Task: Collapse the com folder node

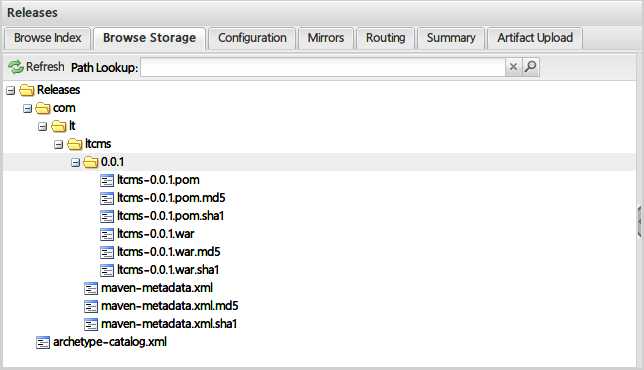Action: (x=27, y=108)
